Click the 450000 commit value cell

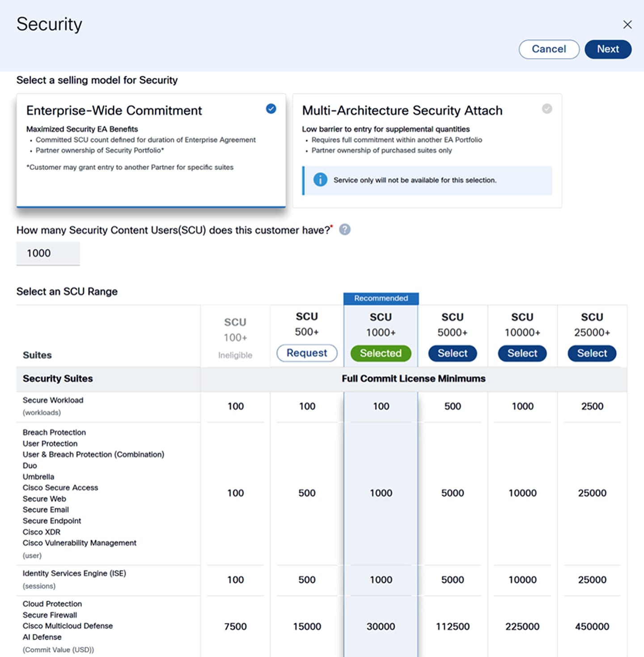click(x=592, y=627)
